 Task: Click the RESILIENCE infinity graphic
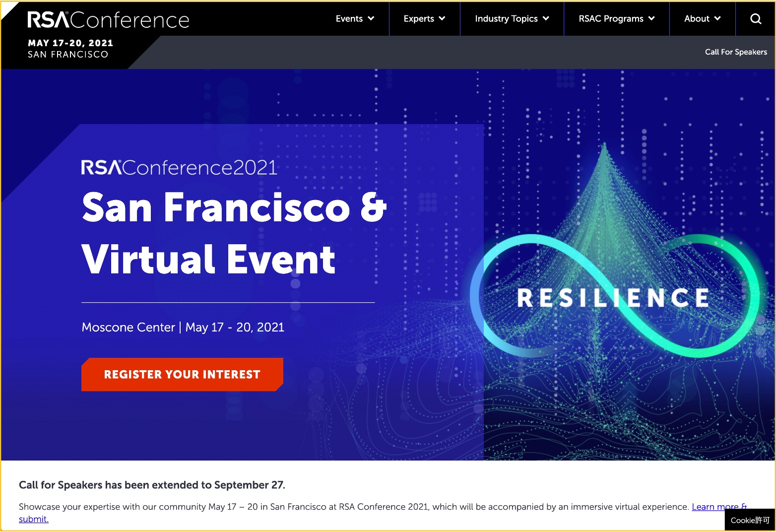tap(614, 297)
